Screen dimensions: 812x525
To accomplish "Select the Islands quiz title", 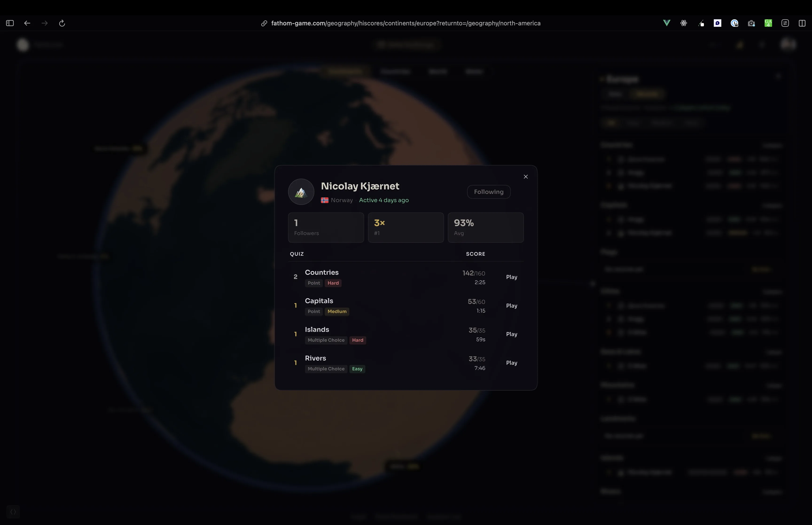I will point(317,330).
